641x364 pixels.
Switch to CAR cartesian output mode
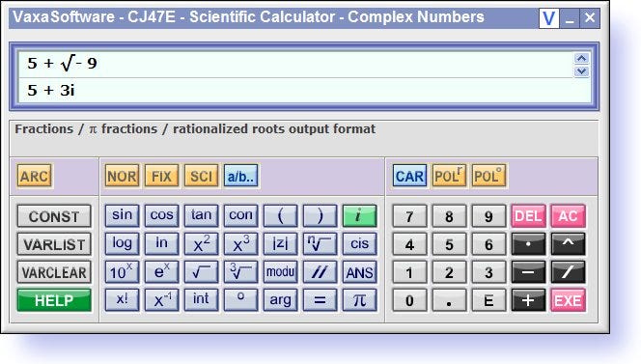(409, 176)
